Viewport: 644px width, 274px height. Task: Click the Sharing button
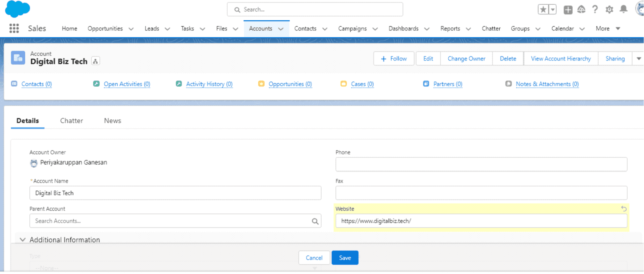pos(615,59)
